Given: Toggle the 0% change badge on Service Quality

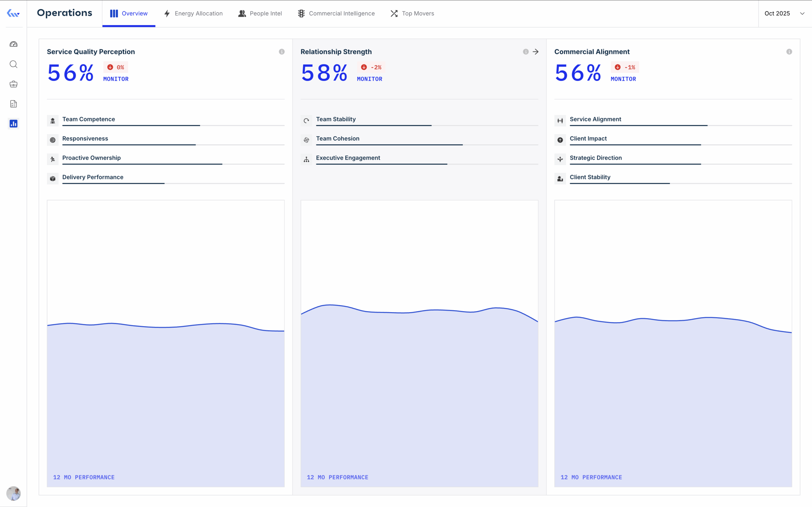Looking at the screenshot, I should tap(116, 67).
